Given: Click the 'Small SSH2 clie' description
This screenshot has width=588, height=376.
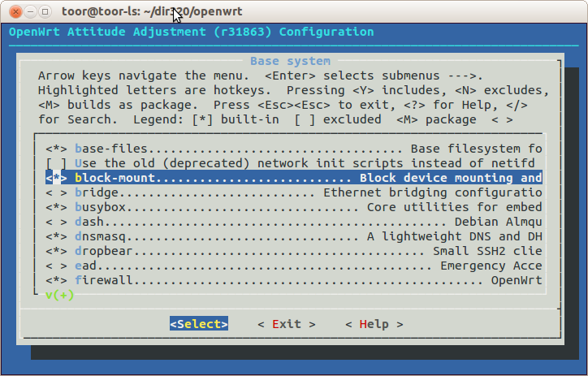Looking at the screenshot, I should 487,251.
